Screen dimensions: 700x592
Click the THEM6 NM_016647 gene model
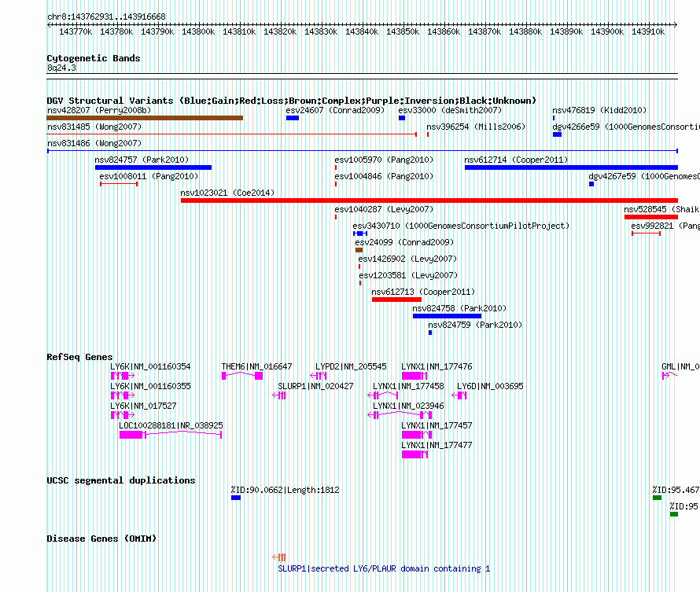242,376
